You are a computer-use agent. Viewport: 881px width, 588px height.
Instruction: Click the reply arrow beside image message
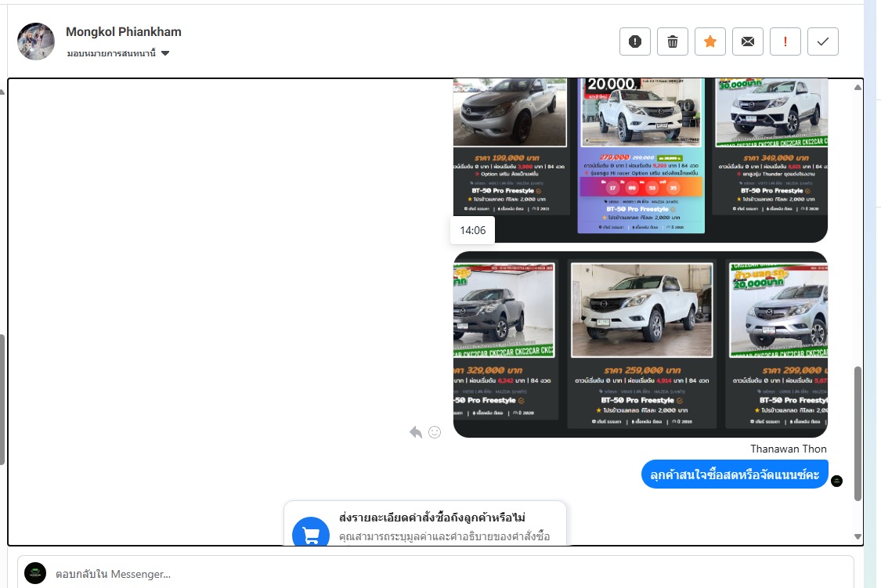point(416,432)
